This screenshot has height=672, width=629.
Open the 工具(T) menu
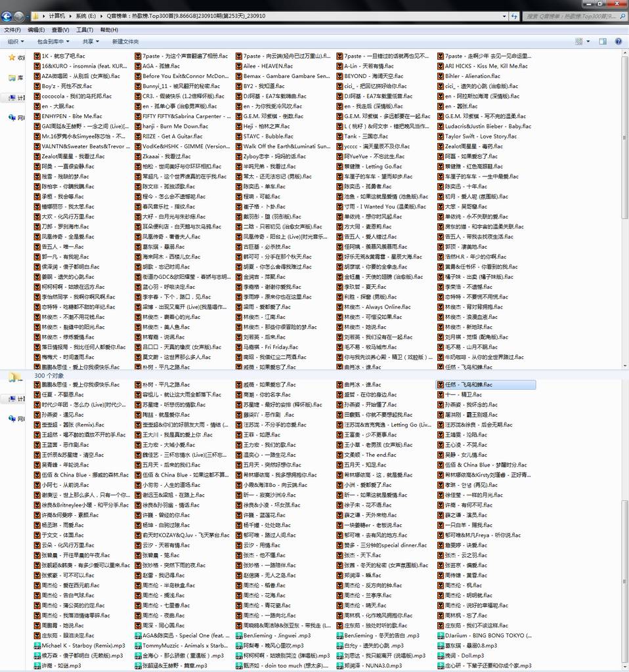tap(85, 30)
